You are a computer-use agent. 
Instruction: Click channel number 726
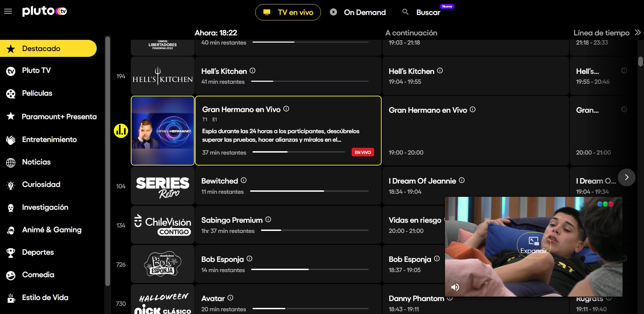click(121, 265)
